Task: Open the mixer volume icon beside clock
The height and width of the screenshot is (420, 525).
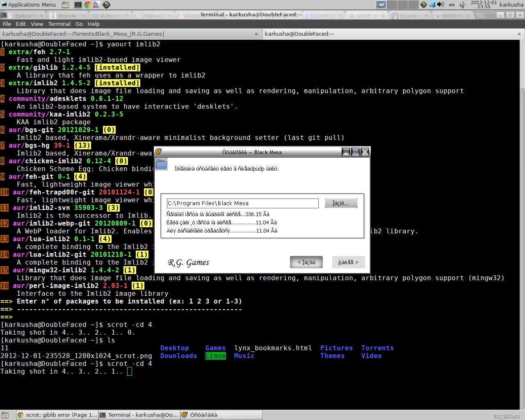Action: click(463, 5)
